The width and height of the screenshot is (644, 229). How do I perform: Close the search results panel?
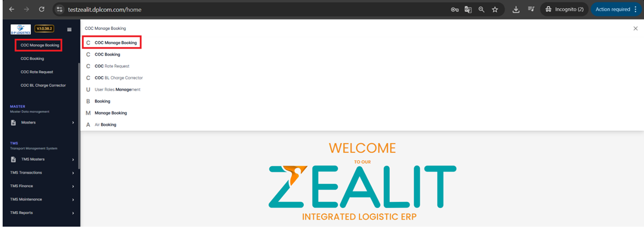tap(635, 28)
